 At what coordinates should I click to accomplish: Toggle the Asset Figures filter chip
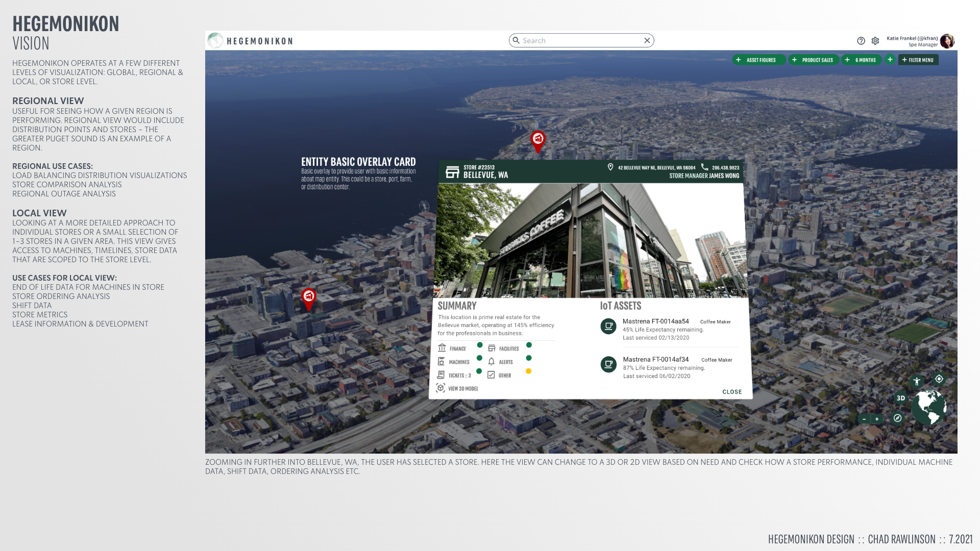[x=758, y=60]
